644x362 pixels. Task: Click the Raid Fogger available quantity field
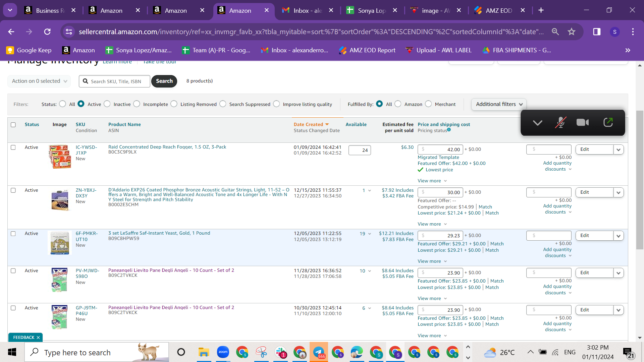tap(360, 150)
